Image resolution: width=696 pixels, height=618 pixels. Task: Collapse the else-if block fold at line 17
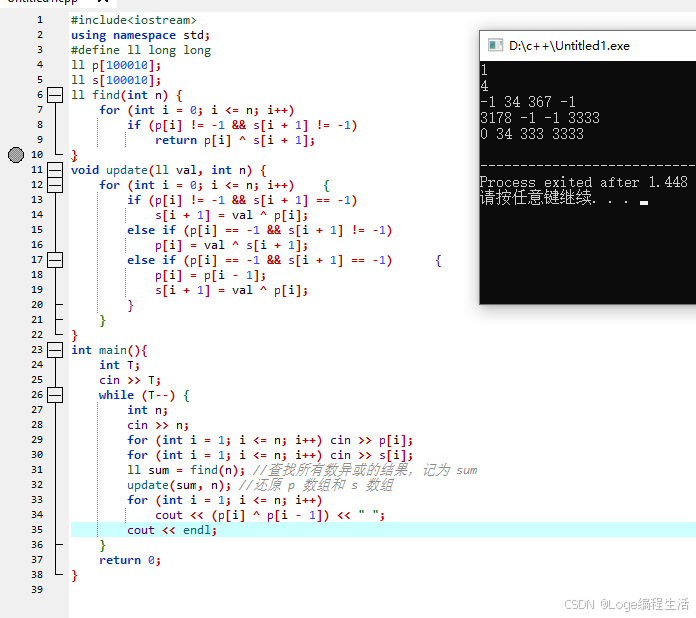pos(55,260)
